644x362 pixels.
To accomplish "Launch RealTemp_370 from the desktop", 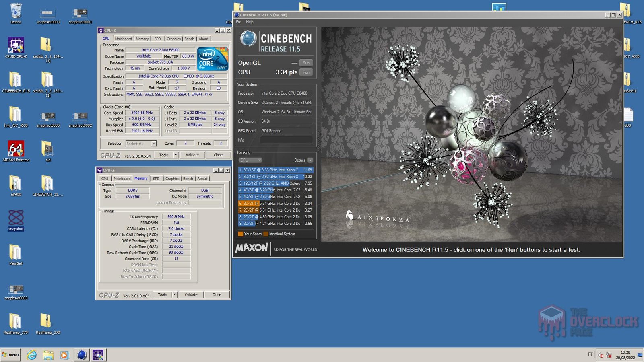I will pyautogui.click(x=15, y=322).
